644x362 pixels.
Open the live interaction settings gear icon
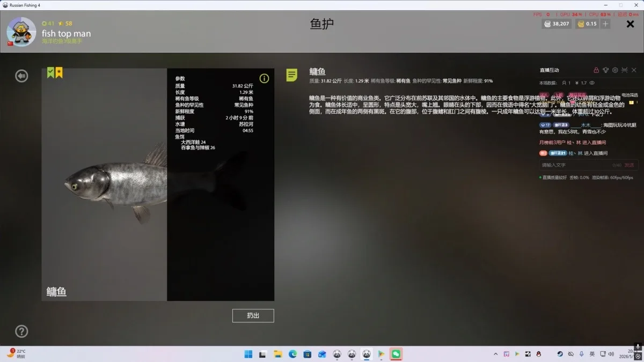pos(615,70)
